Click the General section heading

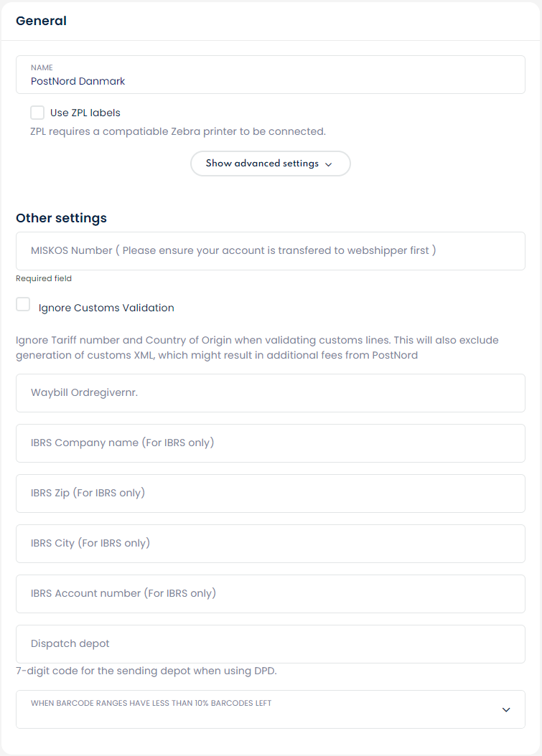pos(42,21)
